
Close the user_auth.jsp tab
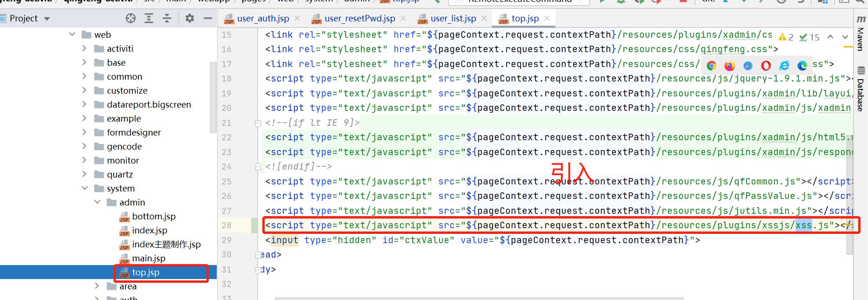297,18
